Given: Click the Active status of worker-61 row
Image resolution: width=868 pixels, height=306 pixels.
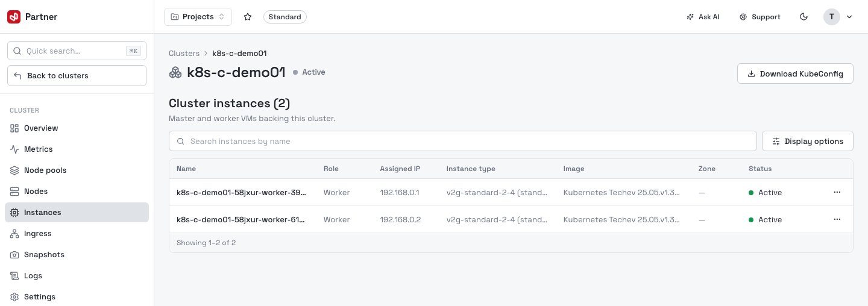Looking at the screenshot, I should (765, 220).
